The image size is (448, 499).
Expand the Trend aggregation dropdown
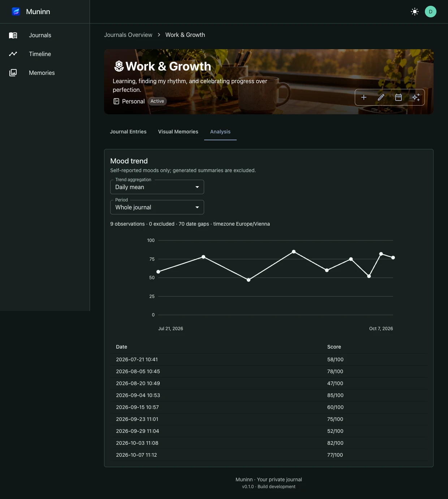tap(157, 187)
